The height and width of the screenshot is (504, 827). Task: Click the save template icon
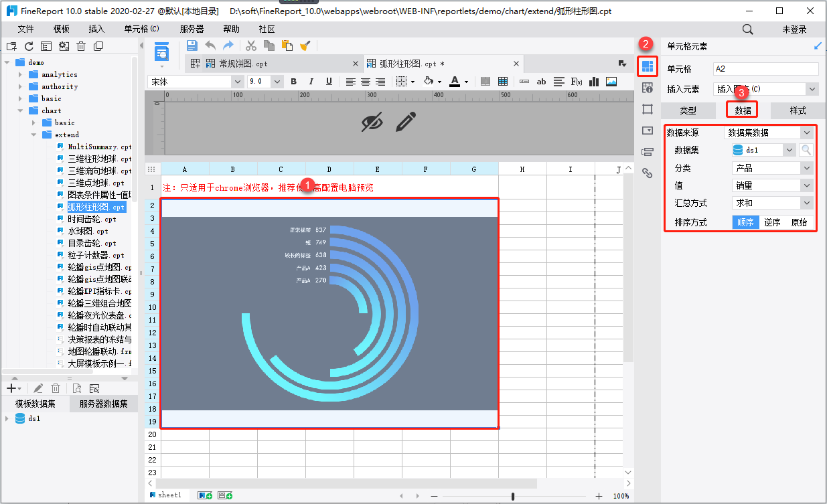point(192,46)
